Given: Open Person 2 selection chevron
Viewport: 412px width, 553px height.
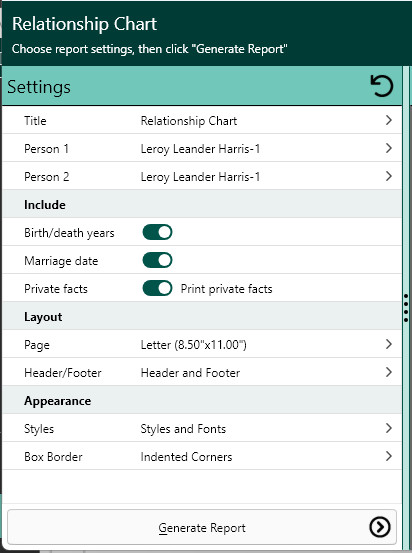Looking at the screenshot, I should [389, 176].
